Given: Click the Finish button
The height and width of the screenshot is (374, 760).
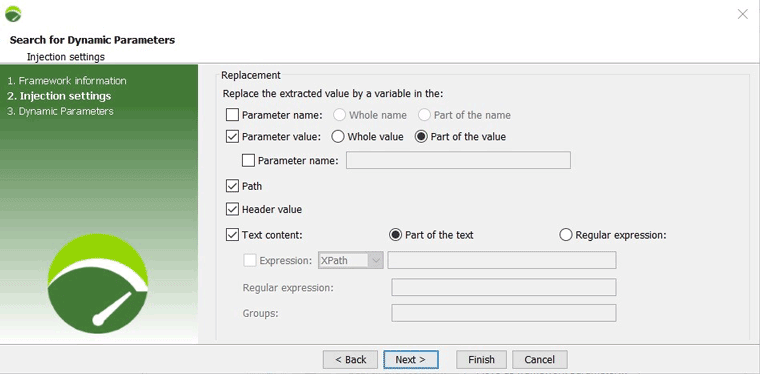Looking at the screenshot, I should pos(481,359).
